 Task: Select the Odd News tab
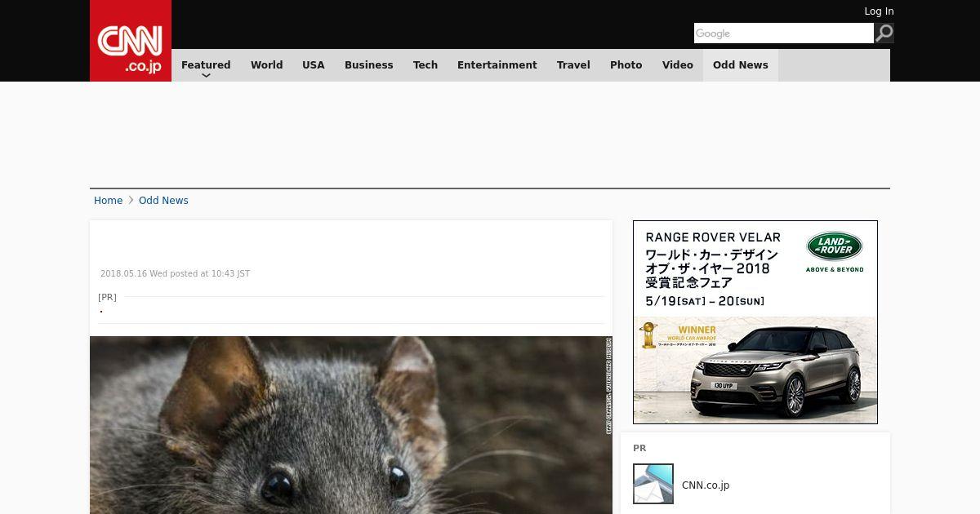pyautogui.click(x=741, y=65)
